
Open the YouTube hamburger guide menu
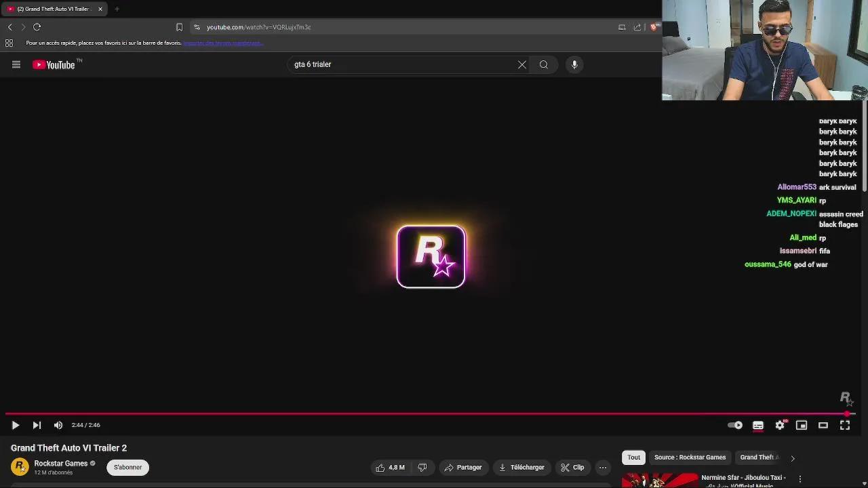[x=16, y=64]
